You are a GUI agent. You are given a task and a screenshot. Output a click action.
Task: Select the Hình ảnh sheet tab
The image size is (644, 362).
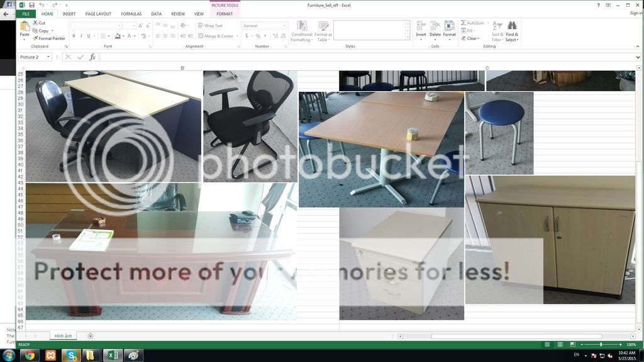click(64, 336)
